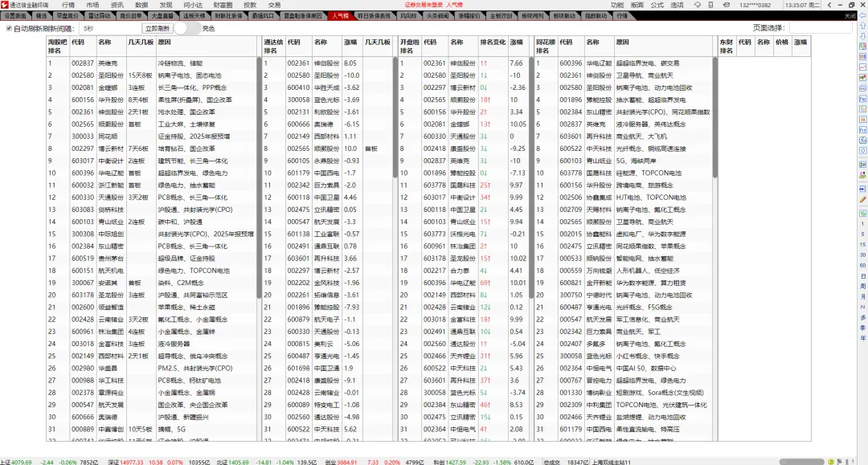This screenshot has height=465, width=868.
Task: Click the 上证 4079.69 index in status bar
Action: click(x=16, y=462)
